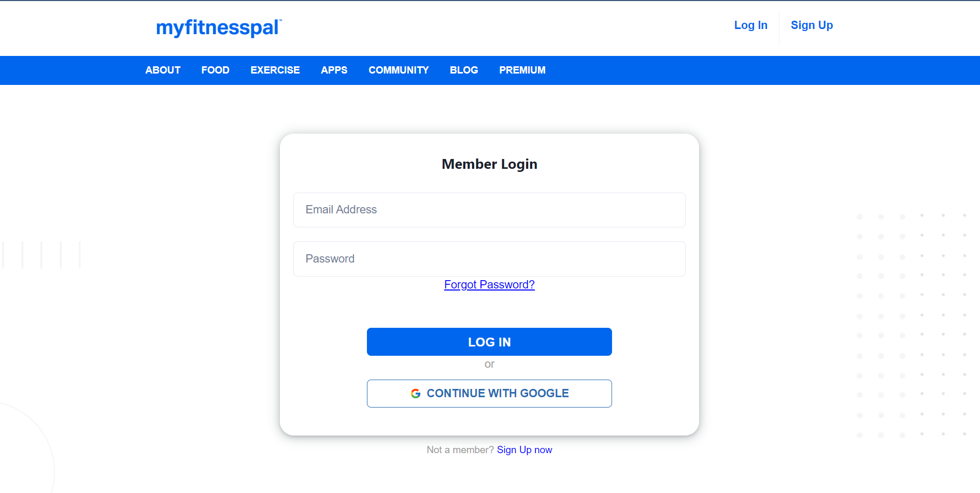Open the COMMUNITY page

(x=399, y=70)
